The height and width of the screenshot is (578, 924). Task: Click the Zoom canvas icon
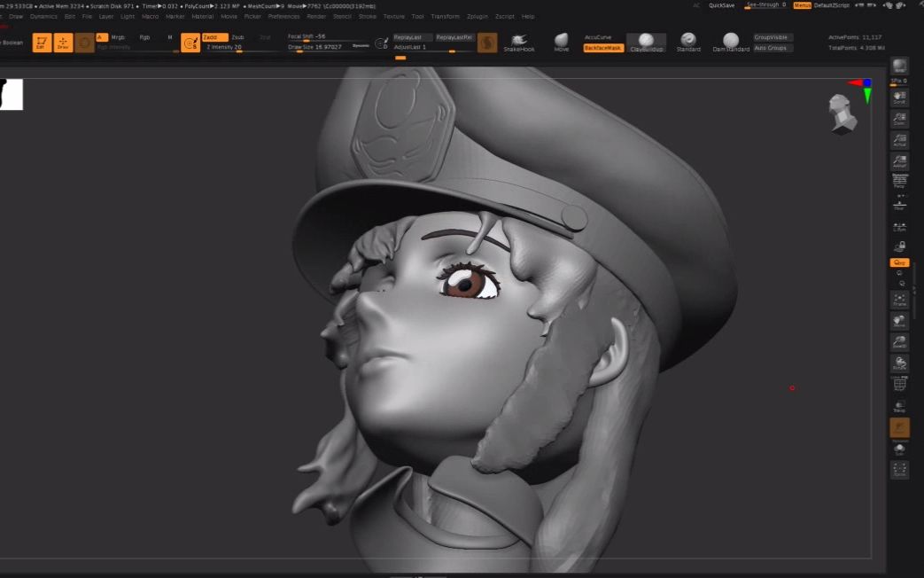tap(899, 119)
